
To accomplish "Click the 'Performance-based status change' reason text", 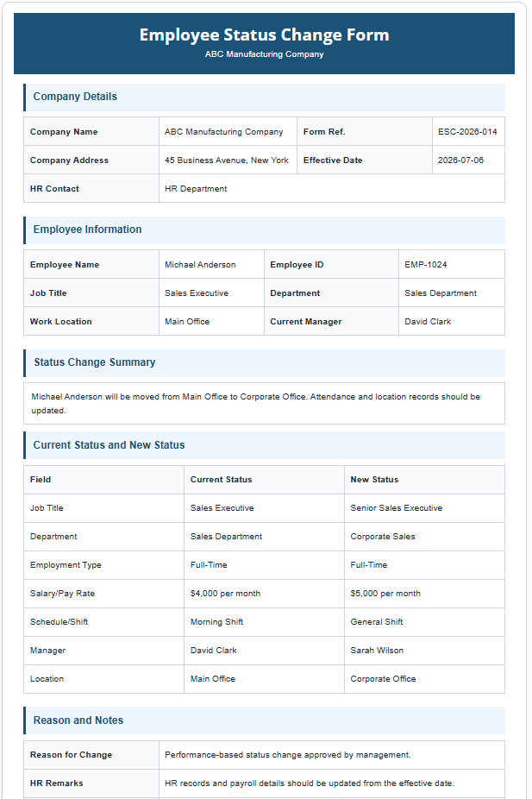I will tap(288, 755).
